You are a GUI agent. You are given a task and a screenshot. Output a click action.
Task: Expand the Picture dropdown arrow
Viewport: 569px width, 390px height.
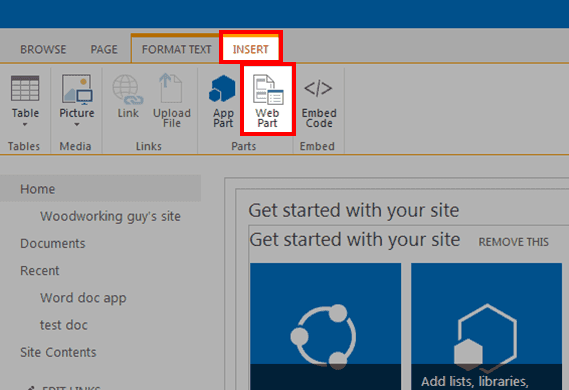[77, 124]
